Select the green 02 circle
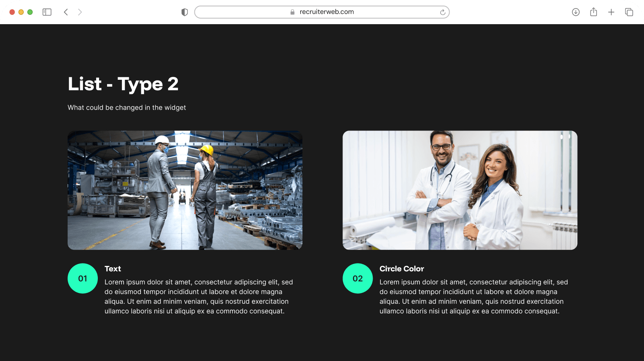 [357, 278]
